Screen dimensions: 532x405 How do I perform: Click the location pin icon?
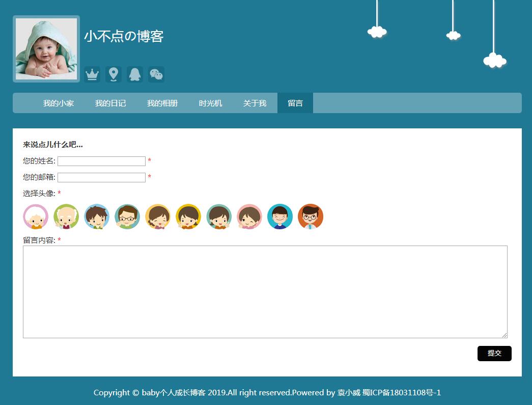[x=113, y=74]
